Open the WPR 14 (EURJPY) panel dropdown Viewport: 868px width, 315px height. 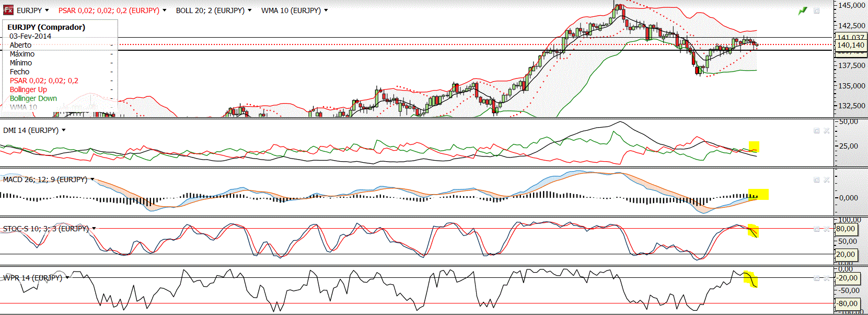pos(67,278)
